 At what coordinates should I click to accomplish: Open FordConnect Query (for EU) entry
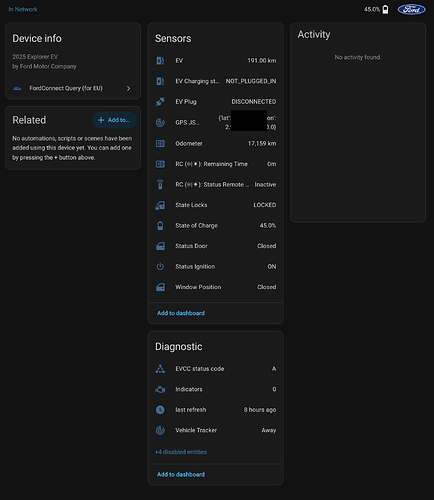73,88
